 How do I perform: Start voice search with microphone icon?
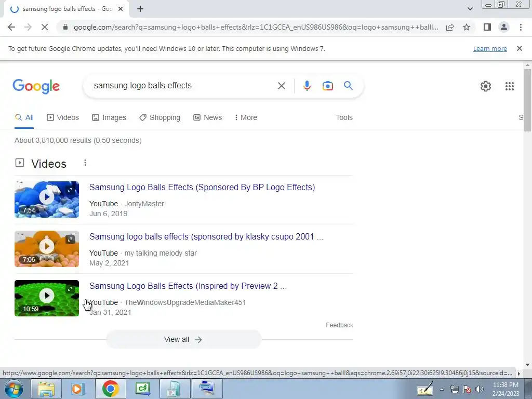[307, 86]
